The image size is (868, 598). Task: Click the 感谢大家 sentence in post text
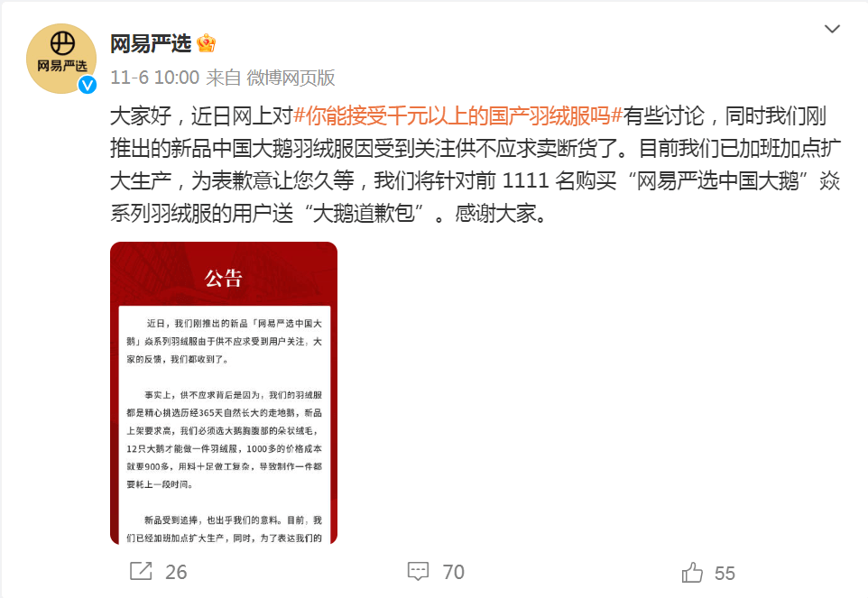[501, 213]
